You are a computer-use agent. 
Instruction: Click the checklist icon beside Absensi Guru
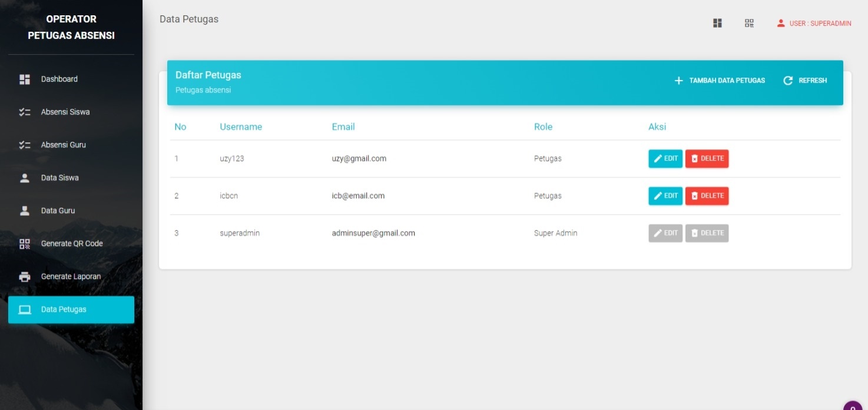25,145
